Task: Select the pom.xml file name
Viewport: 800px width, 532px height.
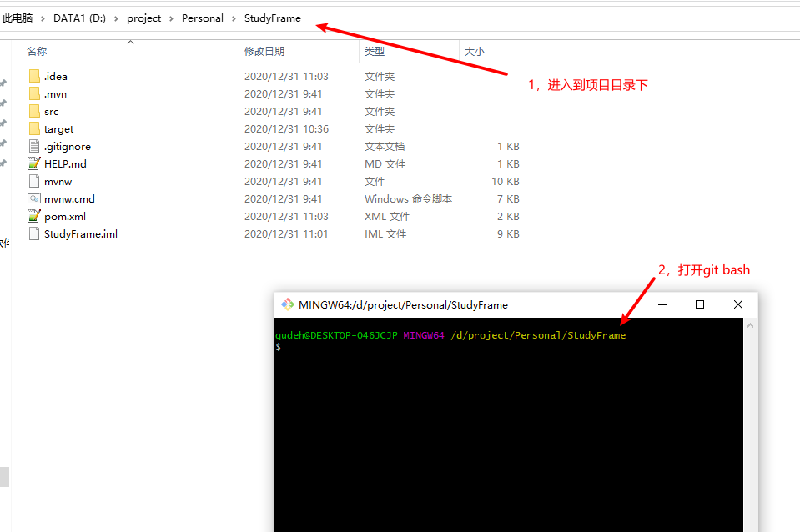Action: point(65,216)
